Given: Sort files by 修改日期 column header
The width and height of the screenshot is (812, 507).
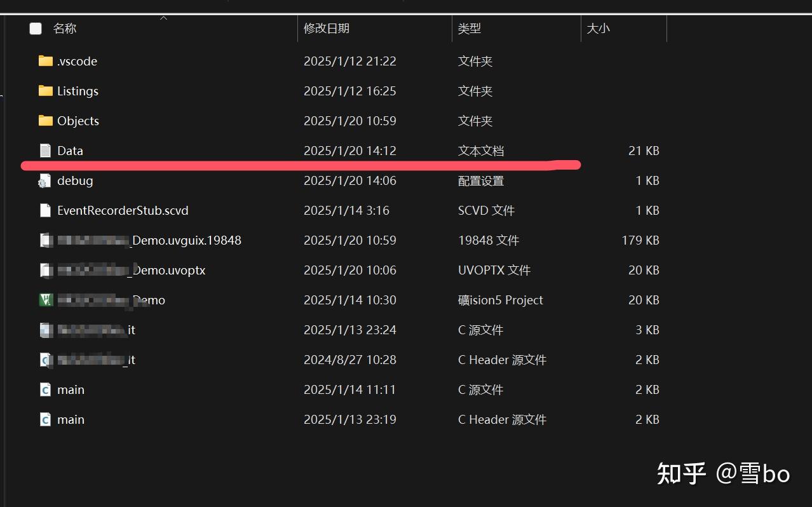Looking at the screenshot, I should (327, 29).
